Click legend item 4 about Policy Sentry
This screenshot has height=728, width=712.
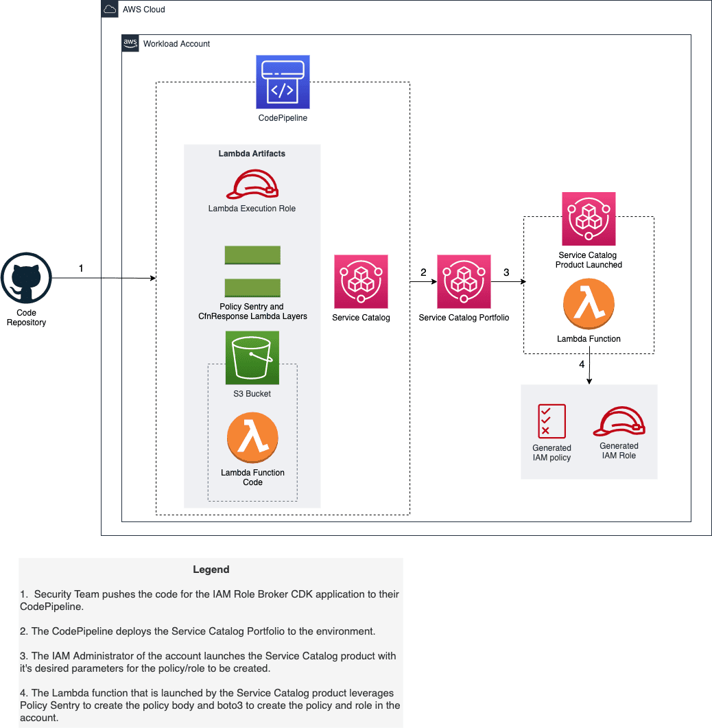pos(210,705)
